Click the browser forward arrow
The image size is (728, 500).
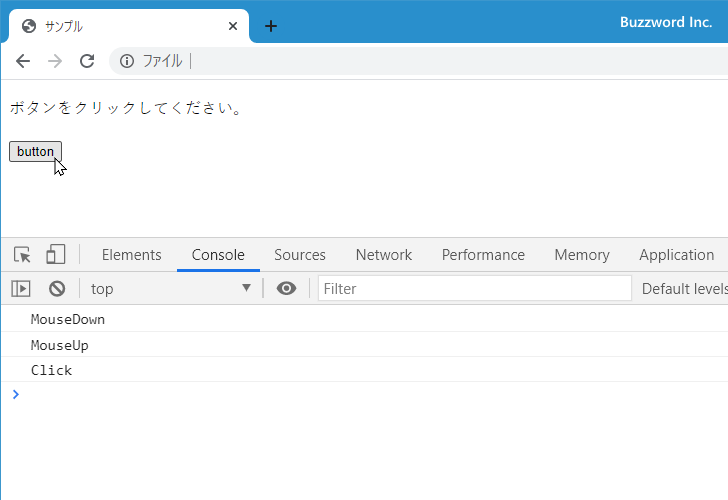[x=55, y=61]
